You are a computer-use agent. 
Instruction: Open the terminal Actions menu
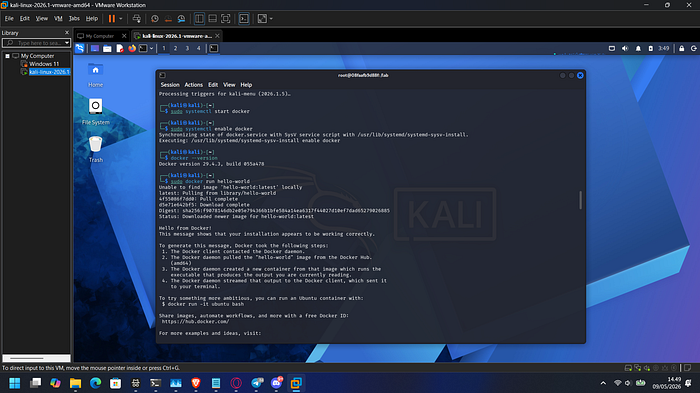click(193, 85)
